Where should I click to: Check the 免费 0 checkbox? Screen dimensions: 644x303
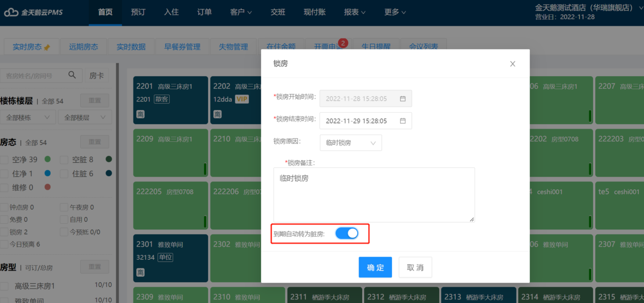coord(4,220)
